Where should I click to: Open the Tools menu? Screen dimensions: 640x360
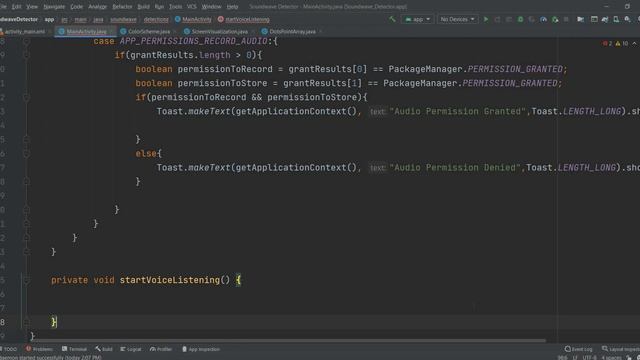pos(176,7)
